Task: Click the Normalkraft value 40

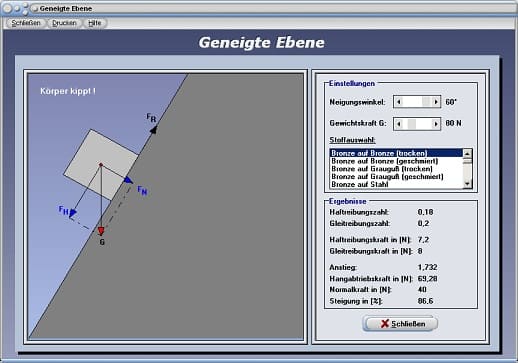Action: [422, 290]
